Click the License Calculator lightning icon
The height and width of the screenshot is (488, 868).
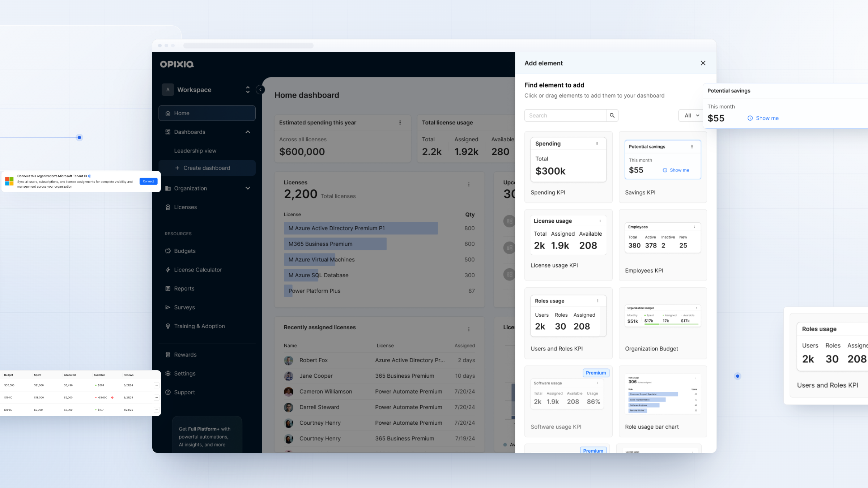(168, 270)
